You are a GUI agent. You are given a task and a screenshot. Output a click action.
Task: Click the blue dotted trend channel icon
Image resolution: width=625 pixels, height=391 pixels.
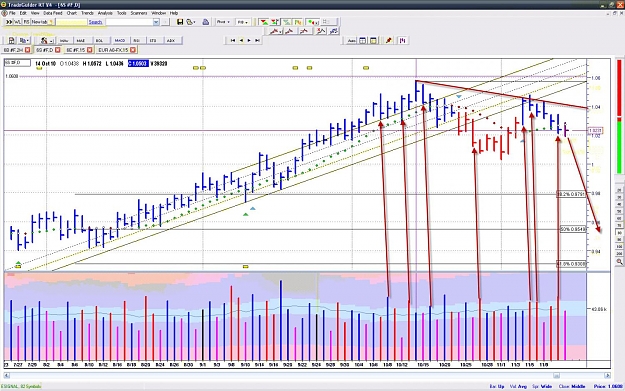(x=334, y=31)
